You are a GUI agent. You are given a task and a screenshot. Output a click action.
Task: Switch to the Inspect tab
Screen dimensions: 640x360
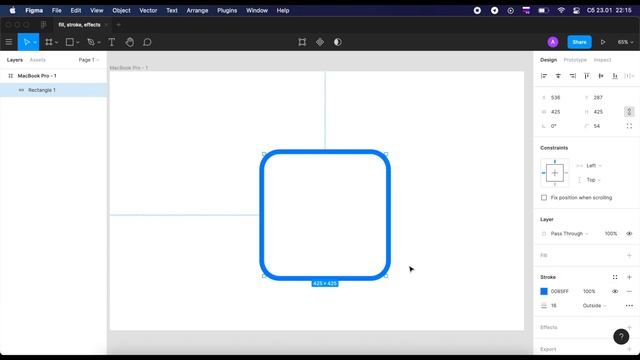pos(602,60)
